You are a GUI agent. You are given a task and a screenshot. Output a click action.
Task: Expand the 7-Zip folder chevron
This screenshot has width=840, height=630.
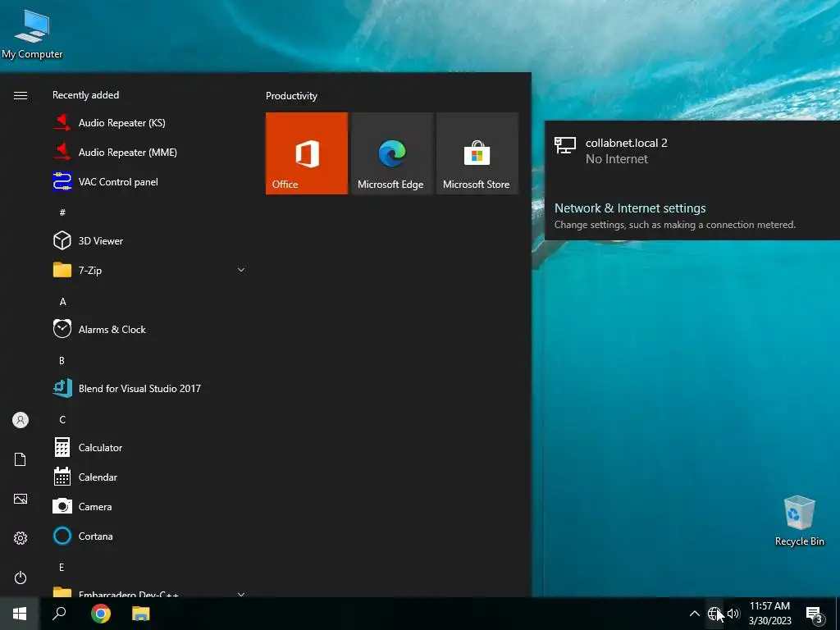point(241,270)
